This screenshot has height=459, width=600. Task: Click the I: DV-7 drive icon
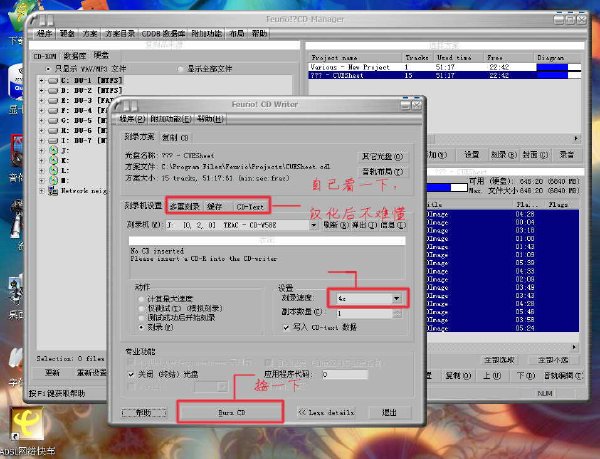coord(53,140)
